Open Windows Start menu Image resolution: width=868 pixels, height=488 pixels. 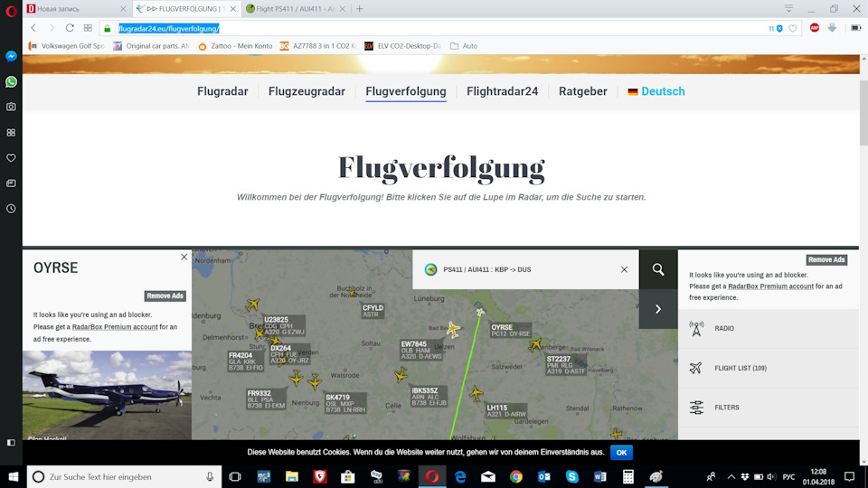pos(14,476)
